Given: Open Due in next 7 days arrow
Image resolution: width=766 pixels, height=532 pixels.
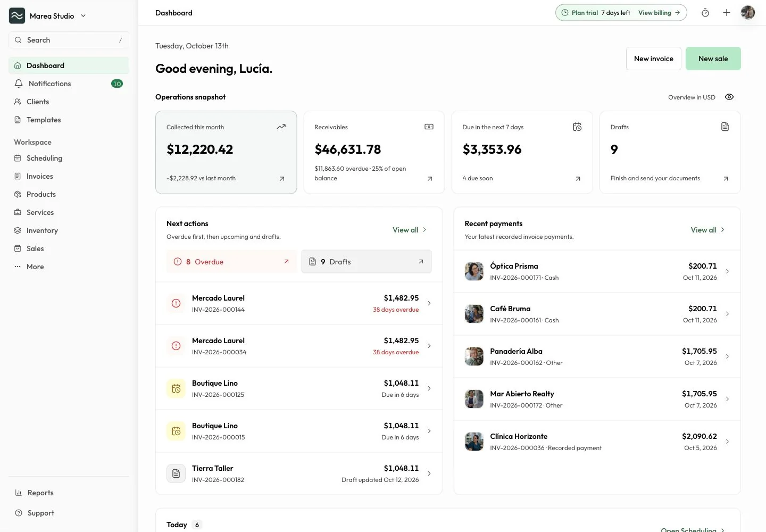Looking at the screenshot, I should click(578, 179).
